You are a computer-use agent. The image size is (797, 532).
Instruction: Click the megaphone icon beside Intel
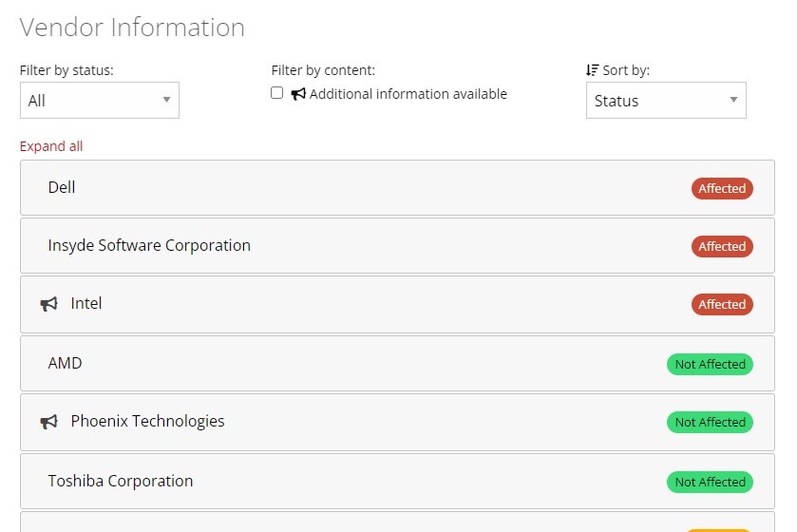coord(48,304)
